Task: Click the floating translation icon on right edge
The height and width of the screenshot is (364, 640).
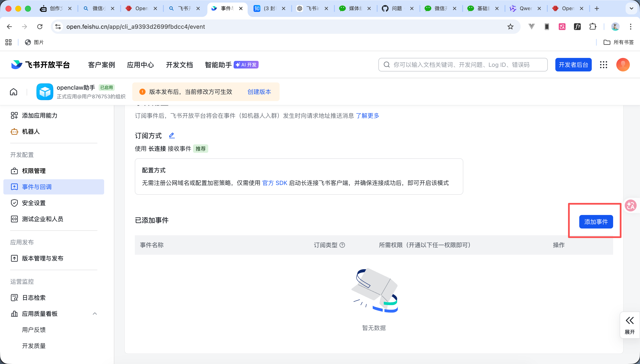Action: pyautogui.click(x=630, y=205)
